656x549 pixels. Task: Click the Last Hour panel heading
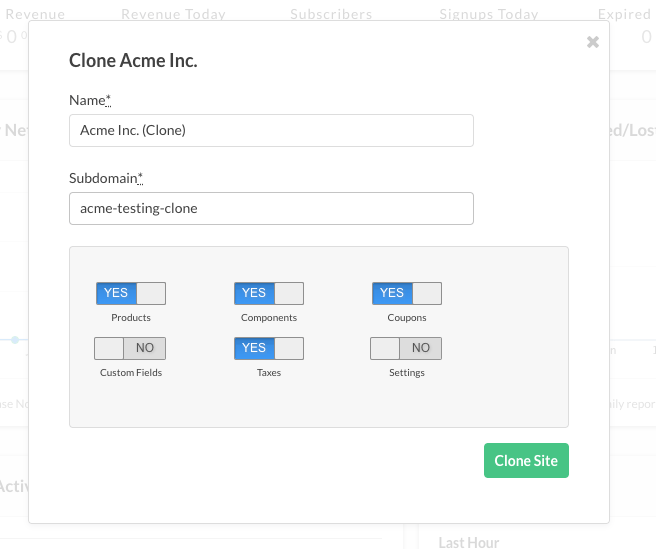471,541
